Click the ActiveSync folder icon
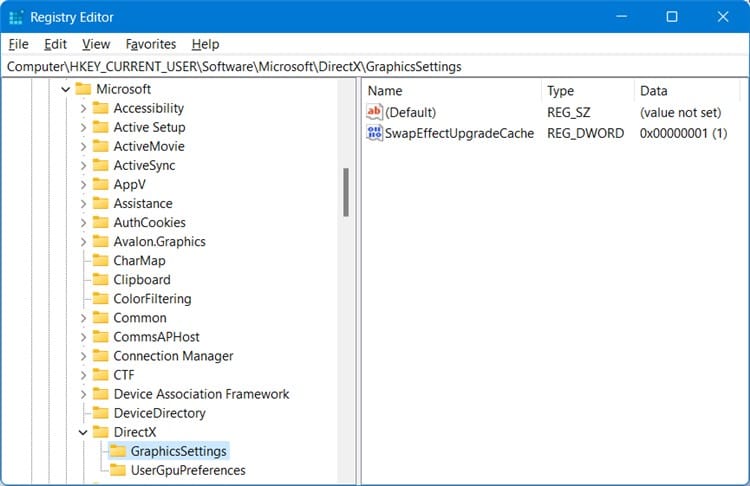Image resolution: width=750 pixels, height=486 pixels. pyautogui.click(x=100, y=166)
